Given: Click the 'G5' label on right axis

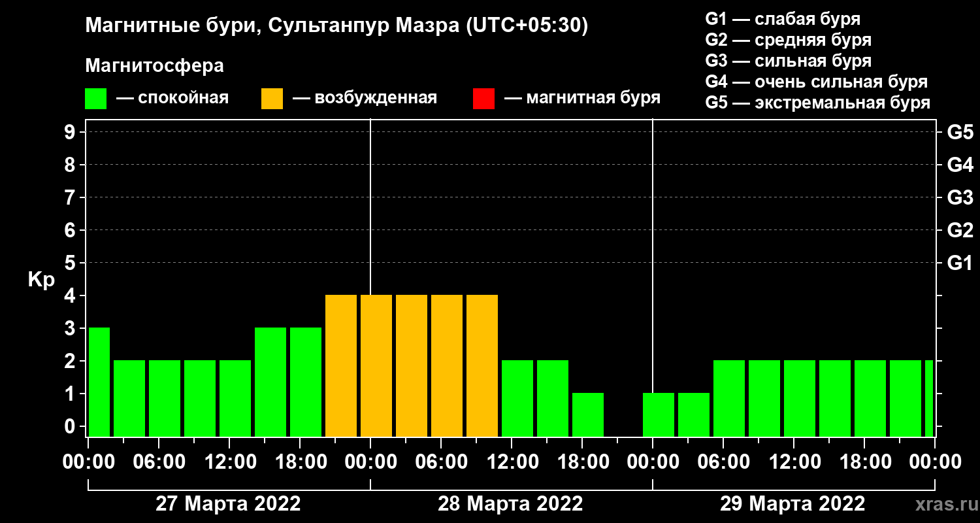Looking at the screenshot, I should [960, 133].
